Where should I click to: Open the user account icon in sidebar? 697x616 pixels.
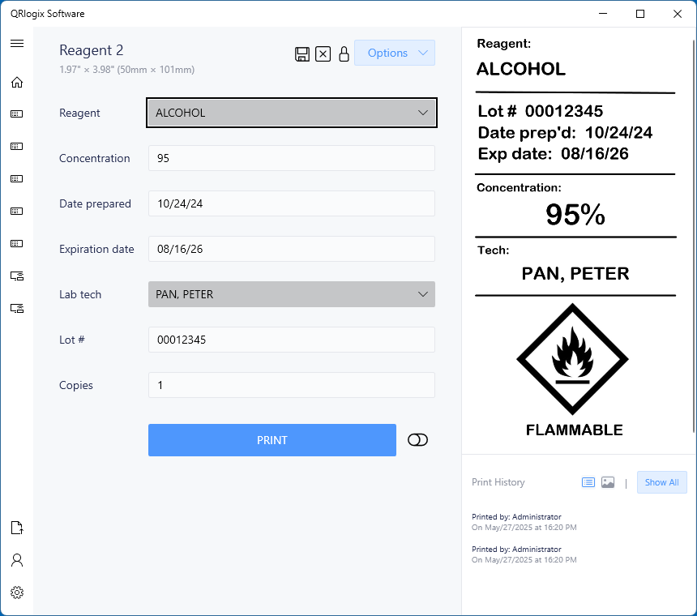pos(17,560)
